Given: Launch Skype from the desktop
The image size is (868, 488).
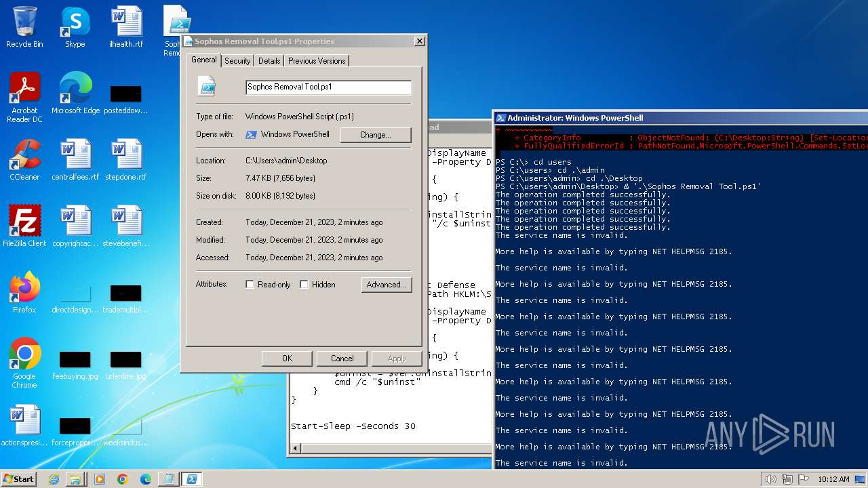Looking at the screenshot, I should 75,27.
